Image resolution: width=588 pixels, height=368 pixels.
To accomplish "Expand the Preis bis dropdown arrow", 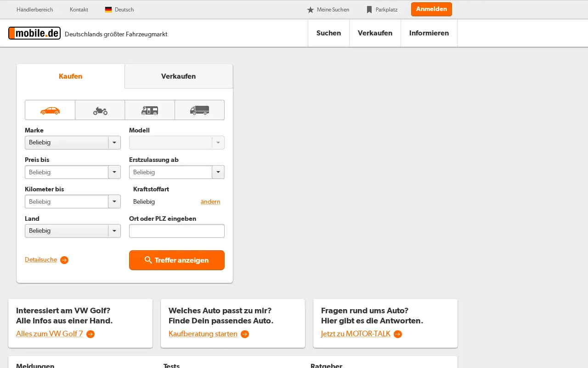I will coord(114,172).
